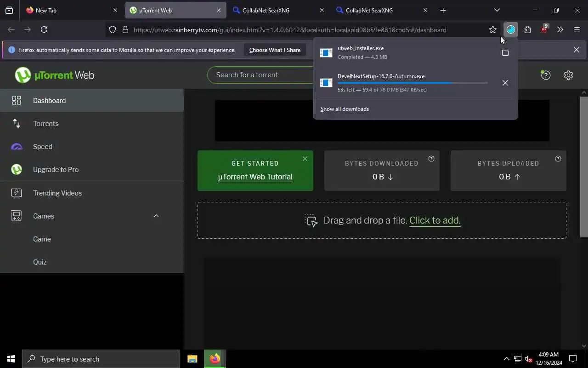Click Show all downloads
The height and width of the screenshot is (368, 588).
(x=345, y=109)
